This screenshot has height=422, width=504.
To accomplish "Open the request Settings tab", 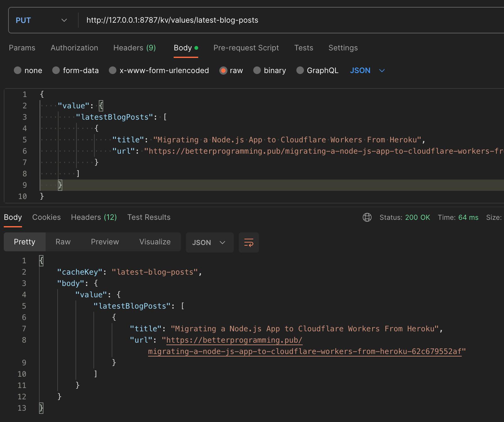I will pos(343,48).
